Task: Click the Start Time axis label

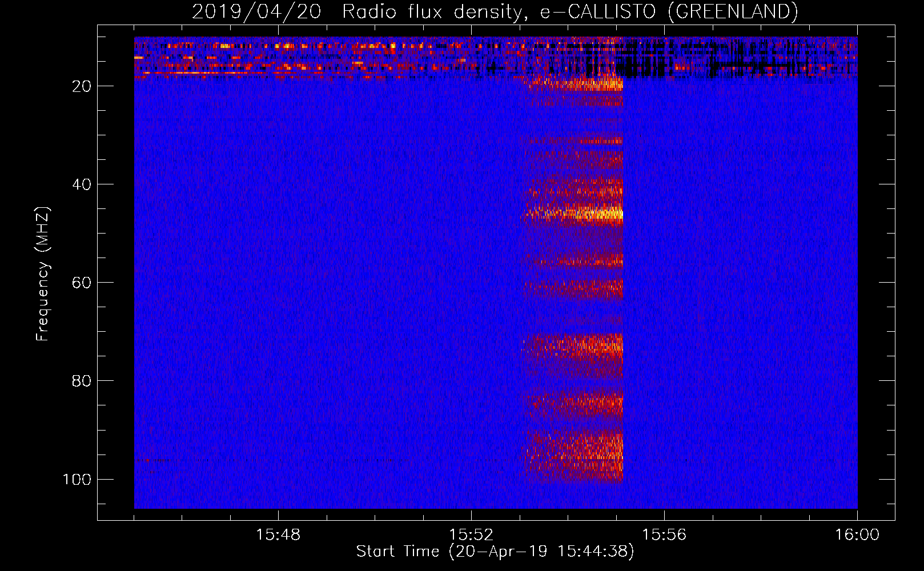Action: click(495, 552)
